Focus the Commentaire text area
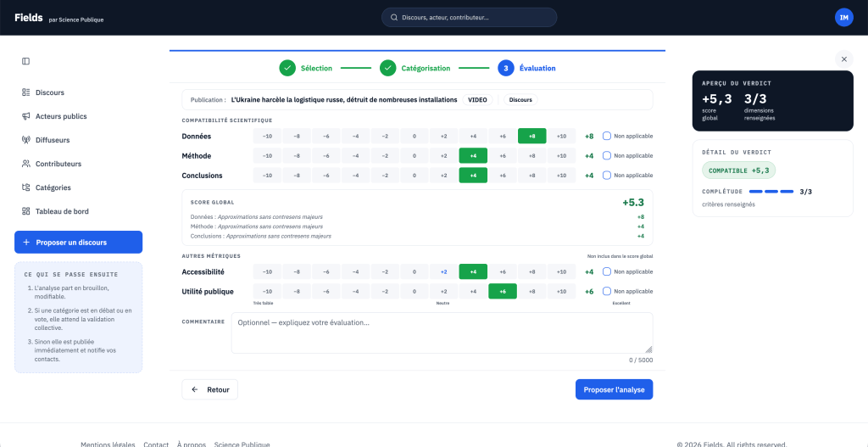This screenshot has width=868, height=447. [442, 332]
